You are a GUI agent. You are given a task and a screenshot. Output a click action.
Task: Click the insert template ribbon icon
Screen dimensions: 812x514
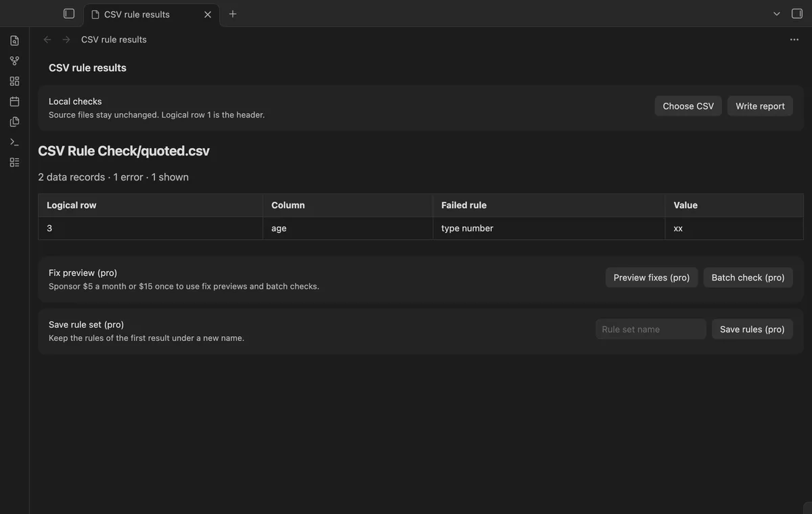click(14, 122)
